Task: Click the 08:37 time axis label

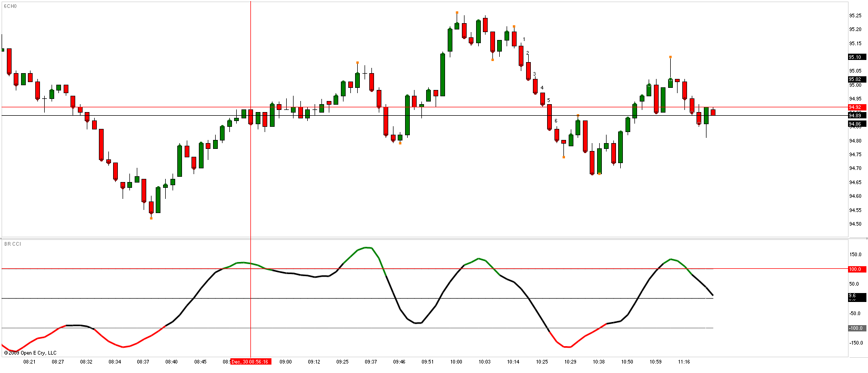Action: pos(143,362)
